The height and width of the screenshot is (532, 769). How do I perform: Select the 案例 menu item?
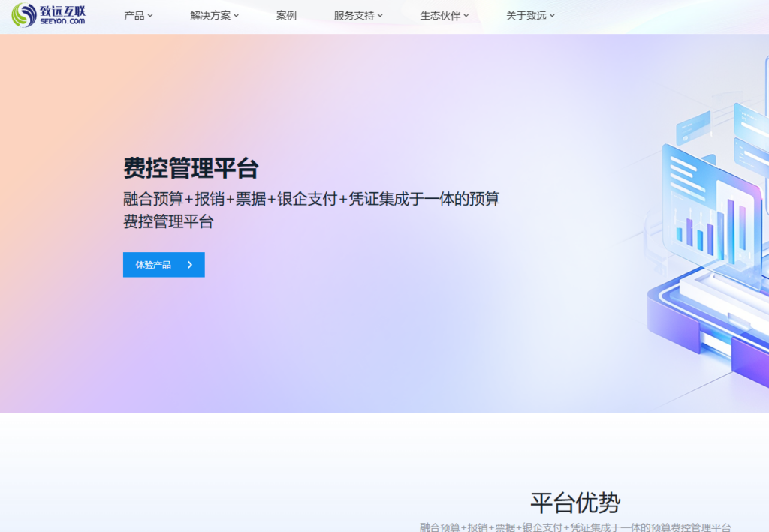[286, 15]
